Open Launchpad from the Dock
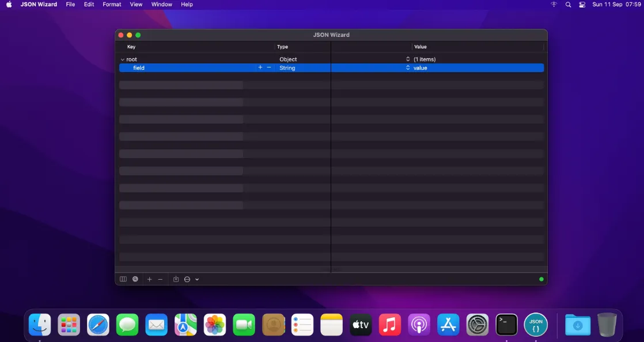 [69, 325]
